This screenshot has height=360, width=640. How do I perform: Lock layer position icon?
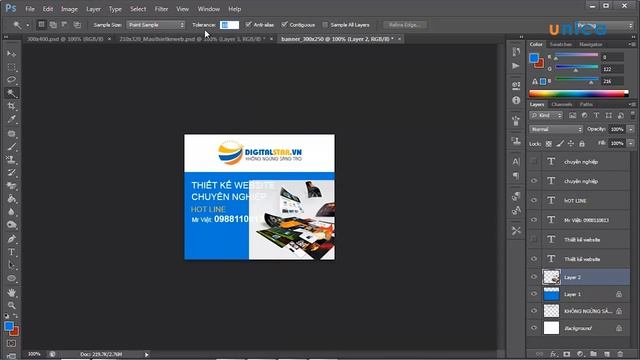(x=571, y=144)
